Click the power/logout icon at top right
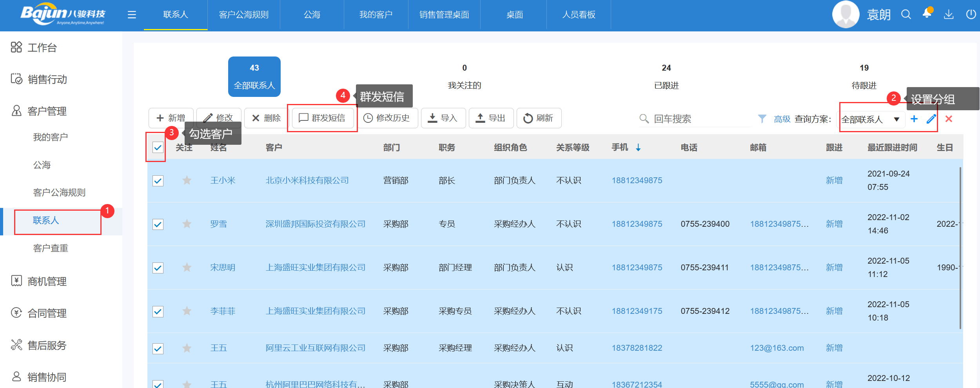Viewport: 980px width, 388px height. (x=971, y=15)
